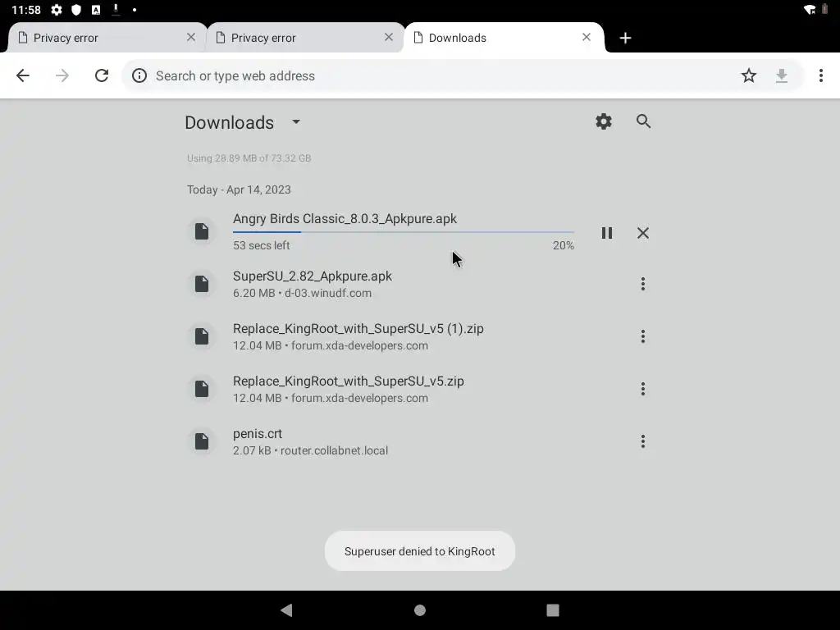Tap the Wi-Fi indicator in status bar
840x630 pixels.
pos(810,10)
